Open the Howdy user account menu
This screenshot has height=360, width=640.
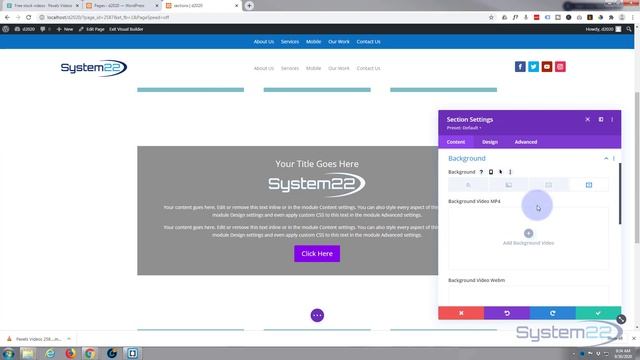603,29
